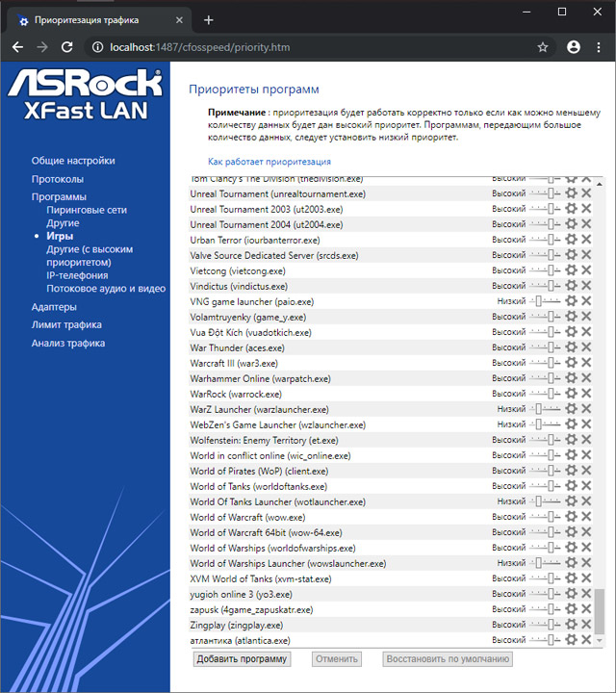Delete World of Tanks (worldoftanks.exe) via X
Image resolution: width=616 pixels, height=693 pixels.
[586, 486]
